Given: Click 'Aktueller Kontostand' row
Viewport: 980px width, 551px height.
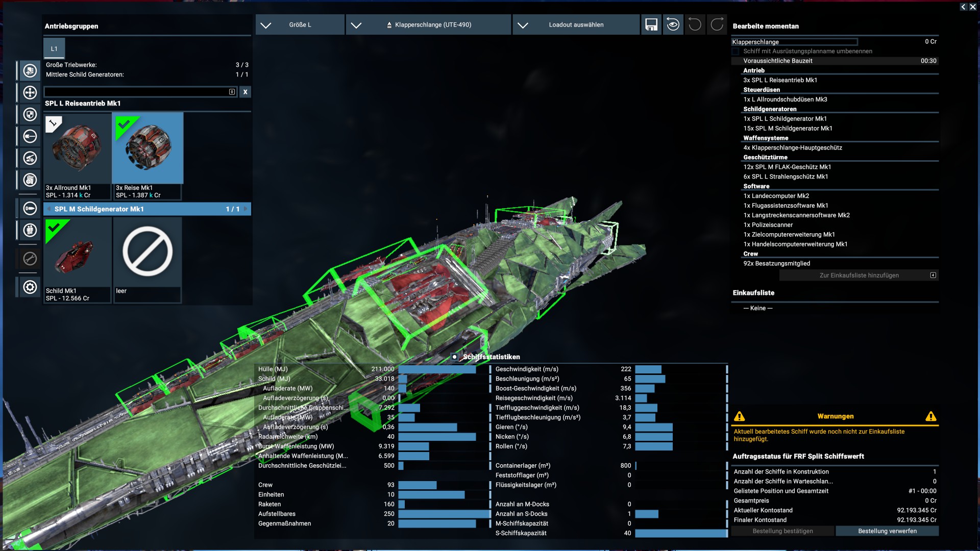Looking at the screenshot, I should click(x=835, y=510).
